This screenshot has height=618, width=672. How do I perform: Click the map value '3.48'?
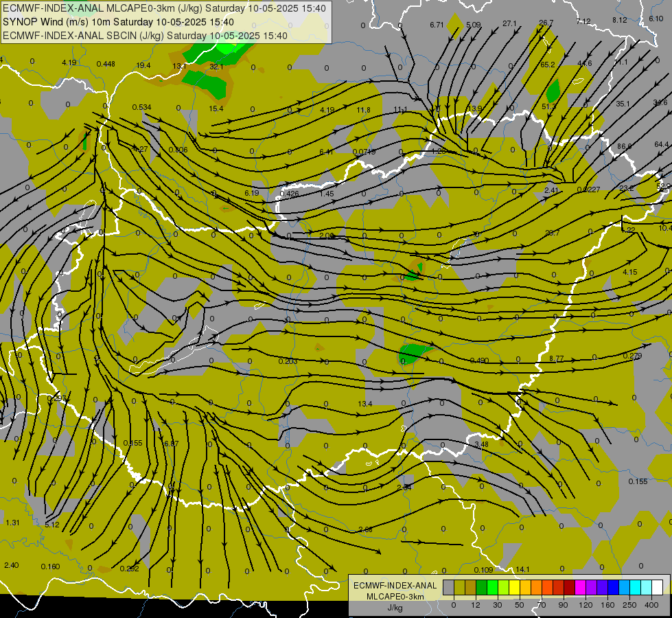click(x=481, y=444)
